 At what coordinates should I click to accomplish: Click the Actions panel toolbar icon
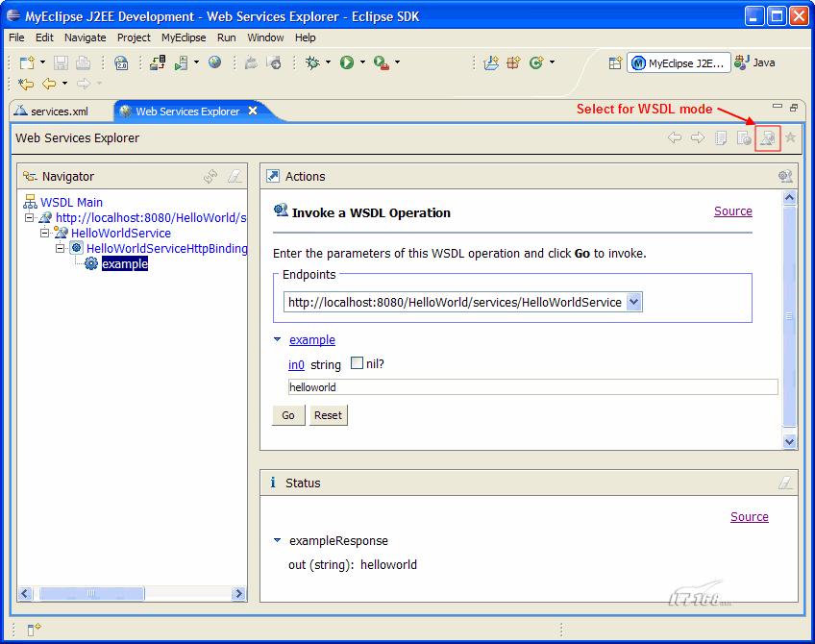[786, 176]
